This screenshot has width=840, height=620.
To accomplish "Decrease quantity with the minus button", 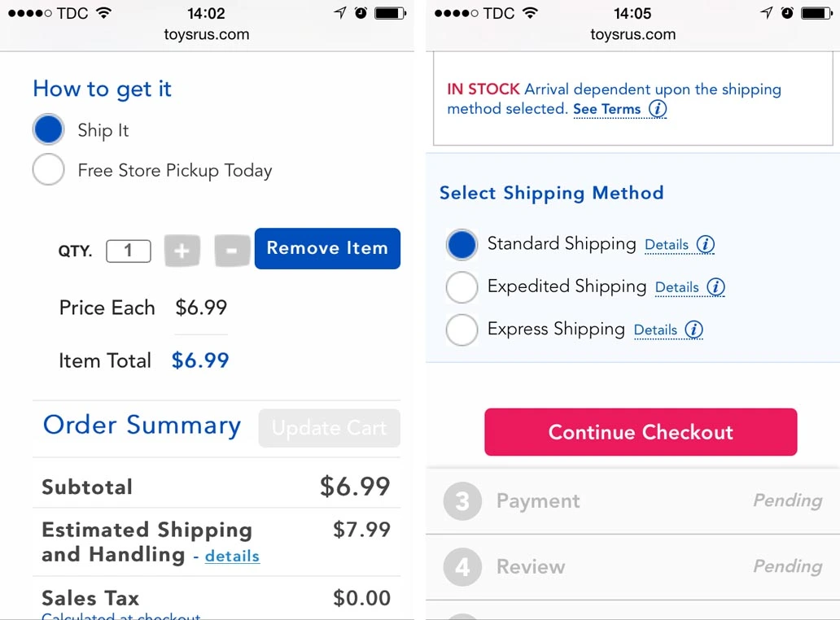I will pos(232,251).
